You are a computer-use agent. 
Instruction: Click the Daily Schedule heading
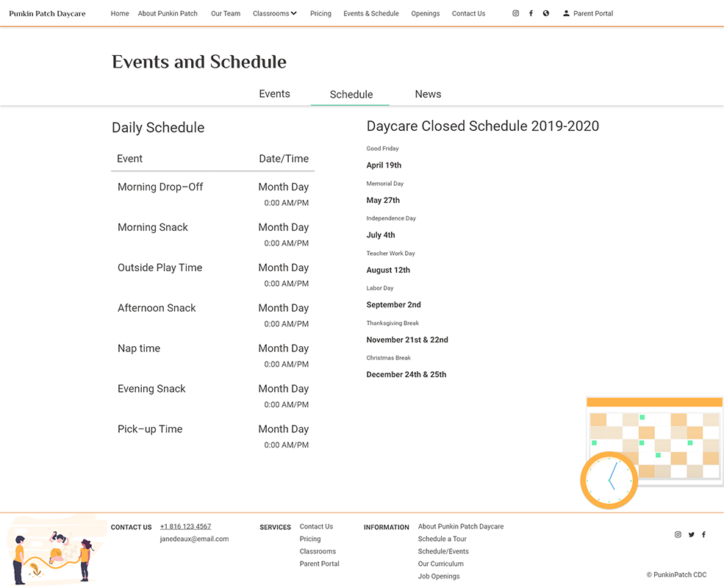(x=158, y=128)
